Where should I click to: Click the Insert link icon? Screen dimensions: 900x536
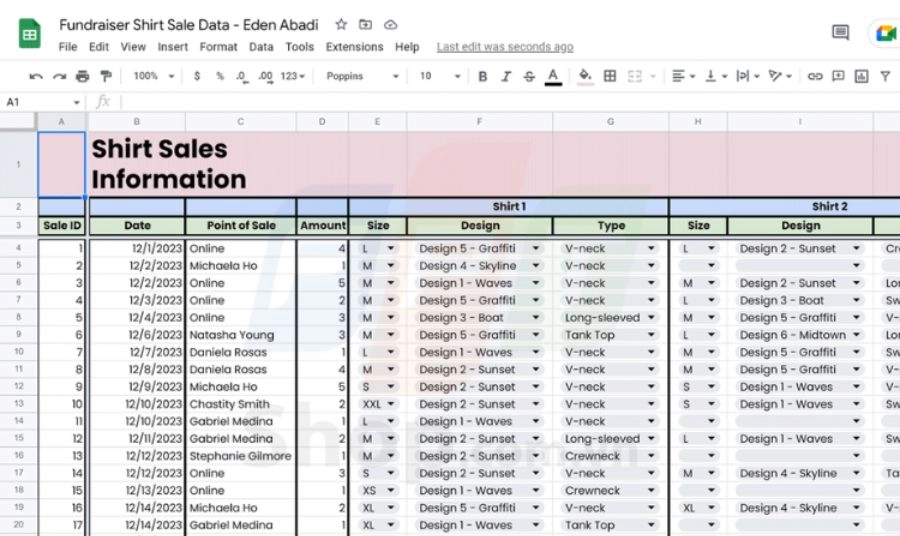coord(815,76)
